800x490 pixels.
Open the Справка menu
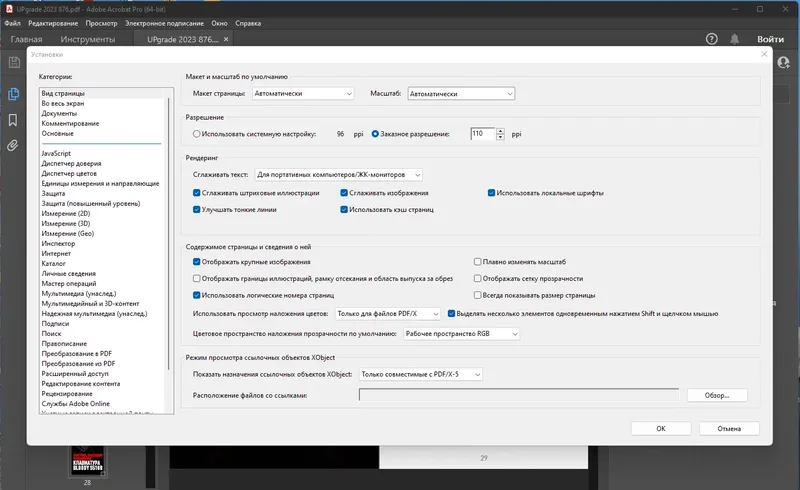pos(248,23)
